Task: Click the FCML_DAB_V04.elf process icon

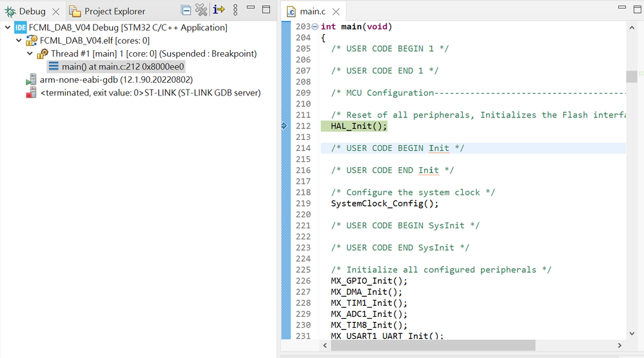Action: [31, 41]
